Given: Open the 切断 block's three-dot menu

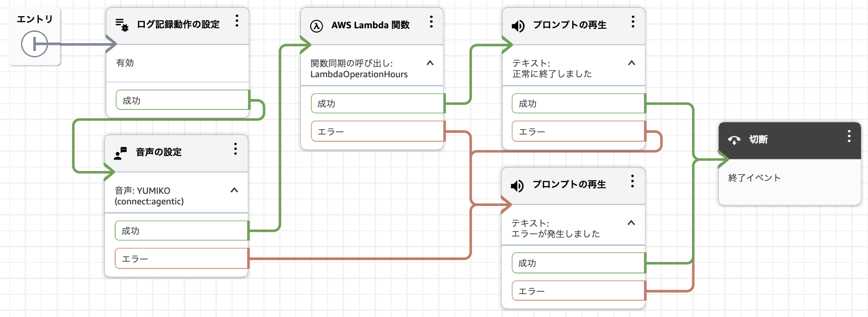Looking at the screenshot, I should 849,136.
